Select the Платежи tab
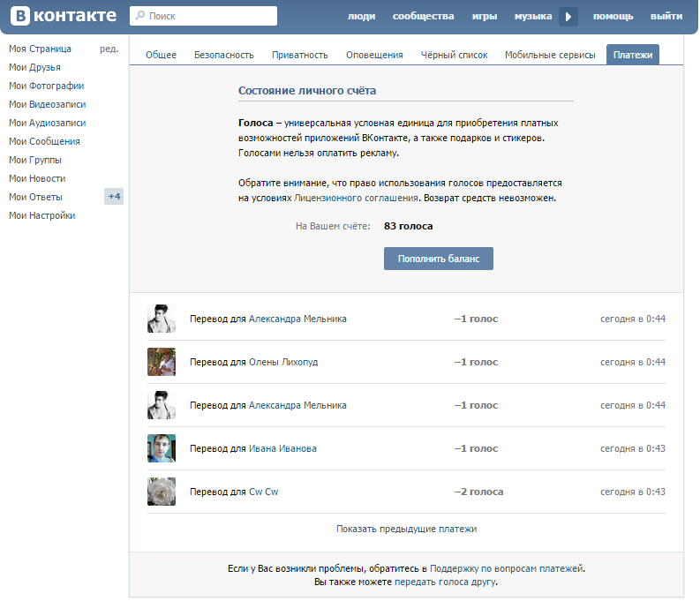The height and width of the screenshot is (601, 700). pos(633,55)
